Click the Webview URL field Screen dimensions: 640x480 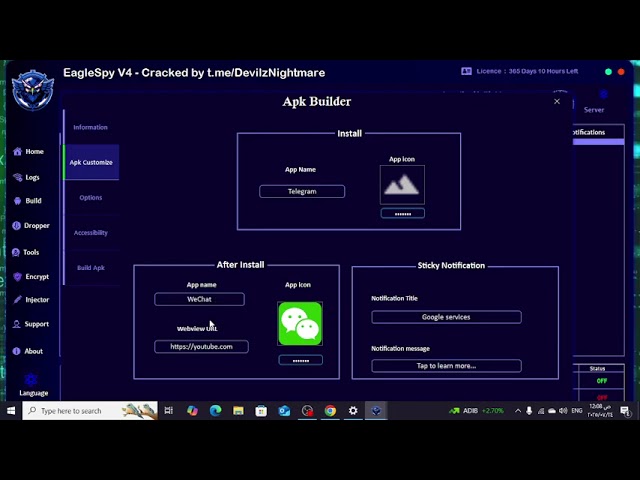tap(201, 347)
